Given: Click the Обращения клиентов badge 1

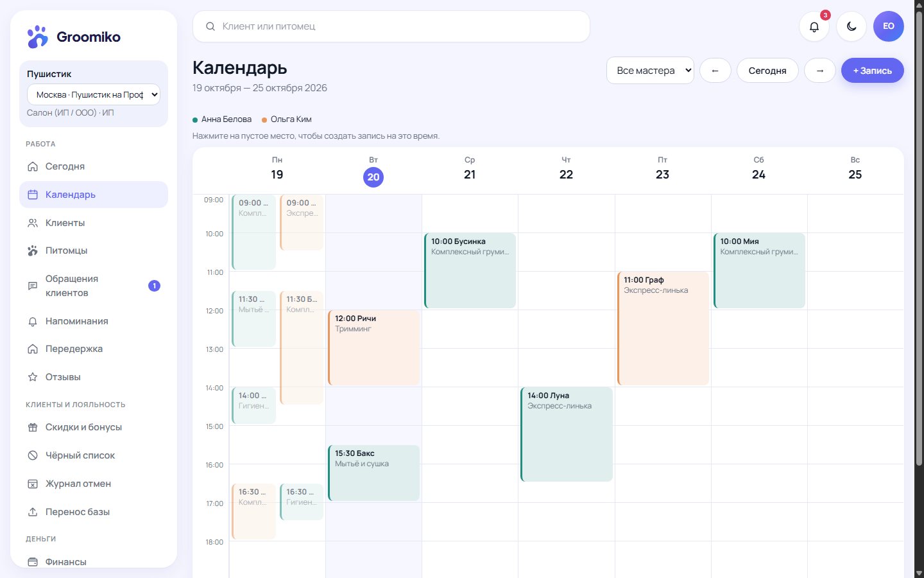Looking at the screenshot, I should [154, 286].
